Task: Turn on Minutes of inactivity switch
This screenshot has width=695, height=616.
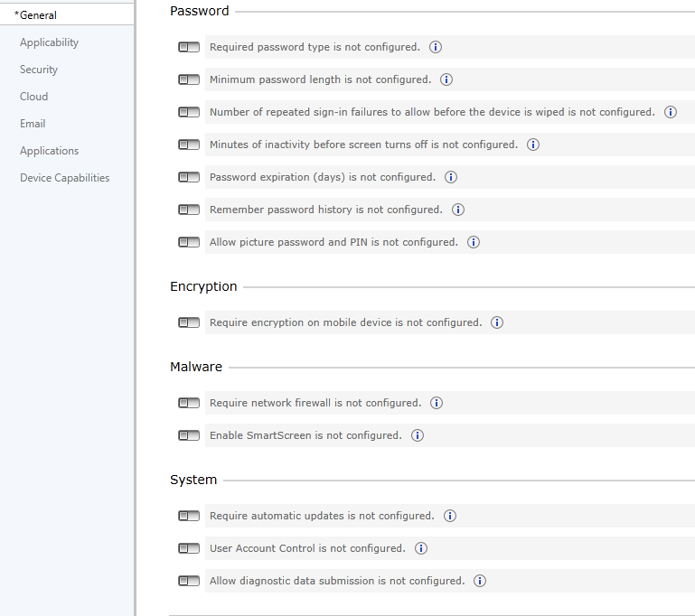Action: (x=189, y=145)
